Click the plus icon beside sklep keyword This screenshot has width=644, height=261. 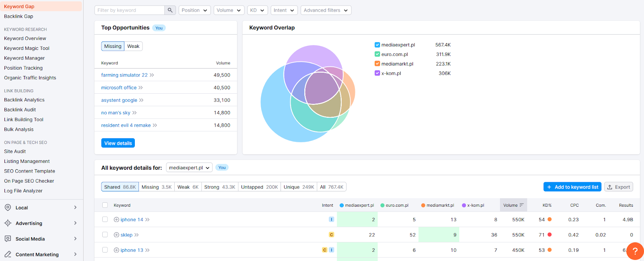(116, 235)
